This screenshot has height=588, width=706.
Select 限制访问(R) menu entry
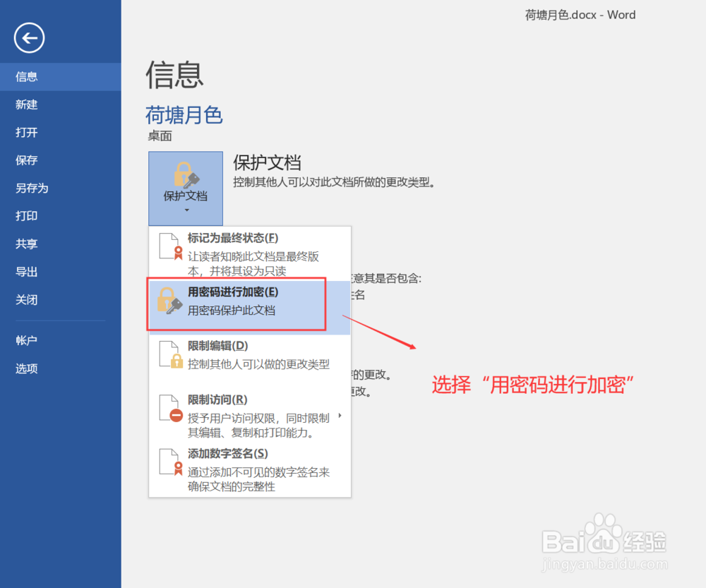point(249,416)
